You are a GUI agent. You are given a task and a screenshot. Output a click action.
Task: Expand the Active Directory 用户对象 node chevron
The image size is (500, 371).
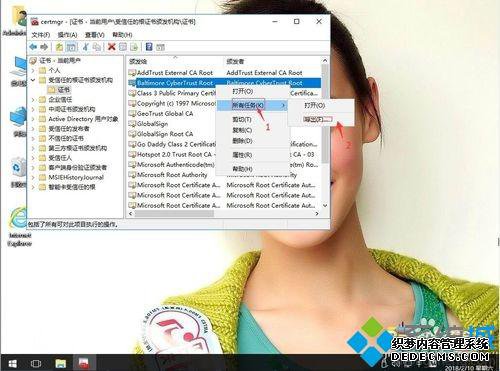point(33,119)
